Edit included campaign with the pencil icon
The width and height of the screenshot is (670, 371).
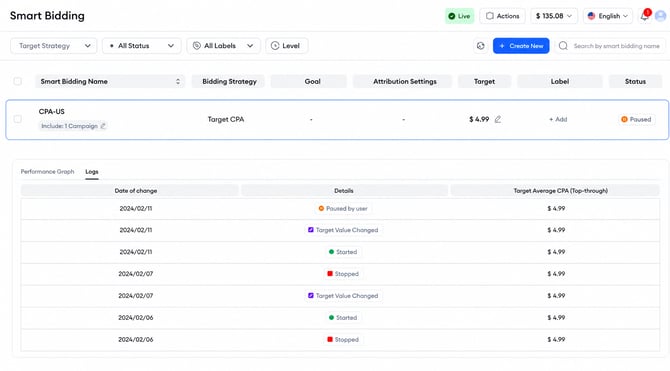click(103, 126)
